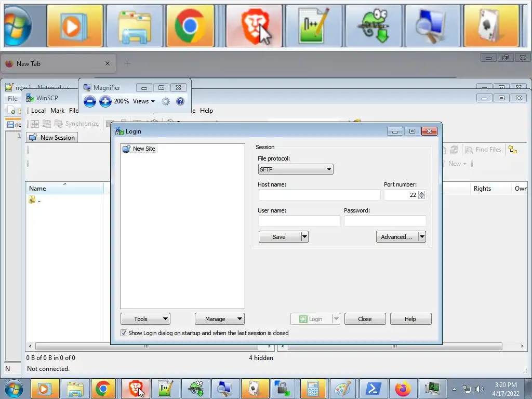Viewport: 532px width, 399px height.
Task: Switch to Magnifier in taskbar
Action: (x=225, y=389)
